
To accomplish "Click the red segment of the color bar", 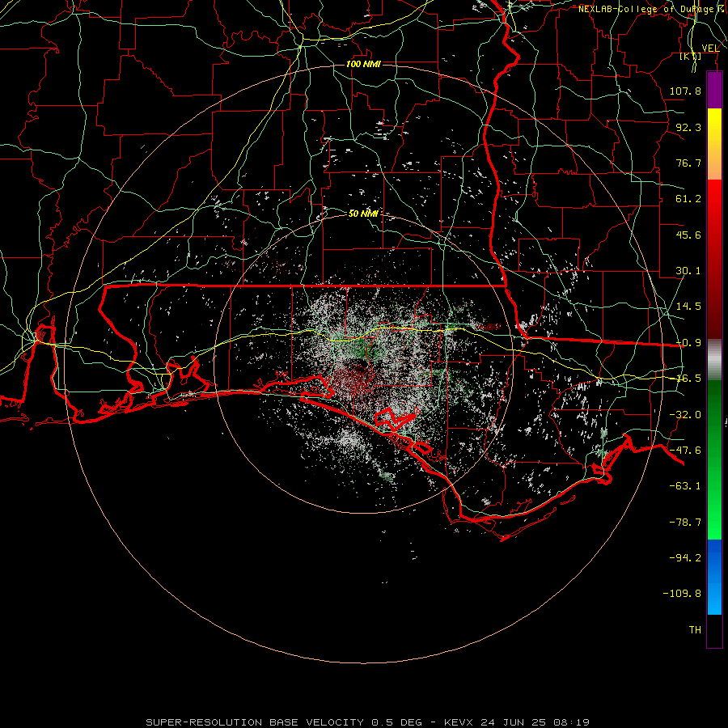I will [714, 259].
